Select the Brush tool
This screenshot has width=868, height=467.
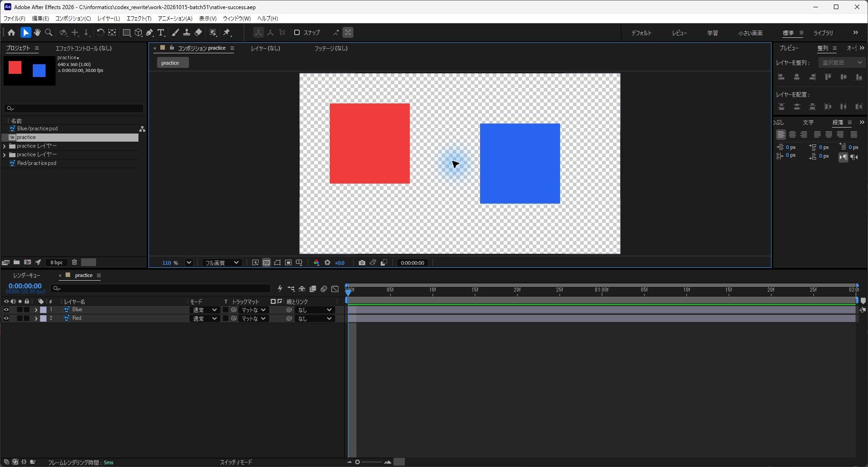point(175,33)
